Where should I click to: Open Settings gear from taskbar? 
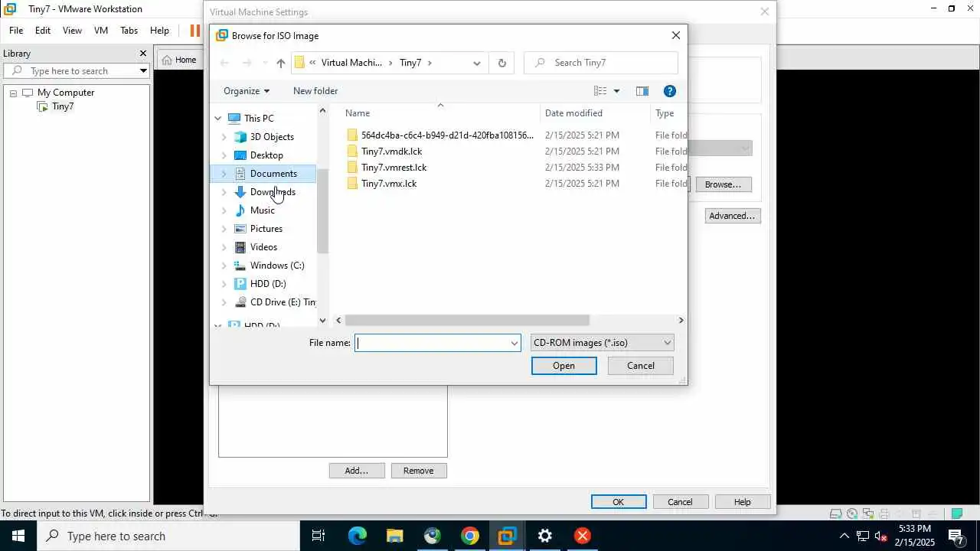point(545,536)
